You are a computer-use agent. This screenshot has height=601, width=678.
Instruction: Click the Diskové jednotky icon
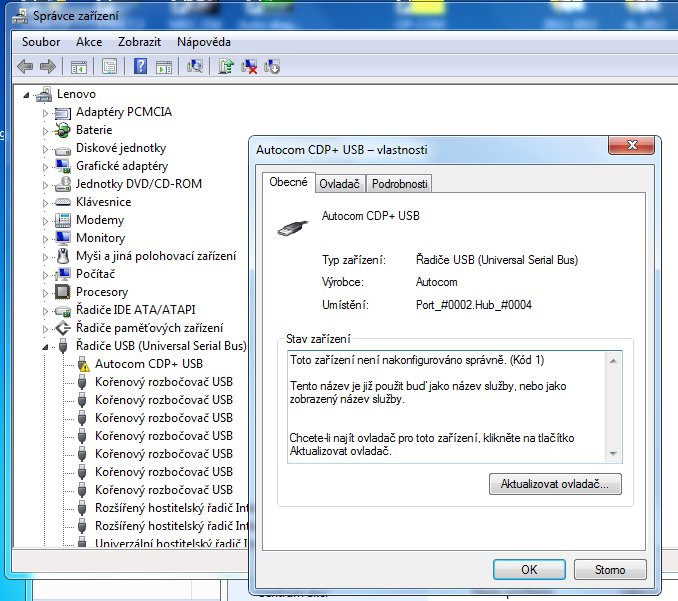click(x=63, y=150)
